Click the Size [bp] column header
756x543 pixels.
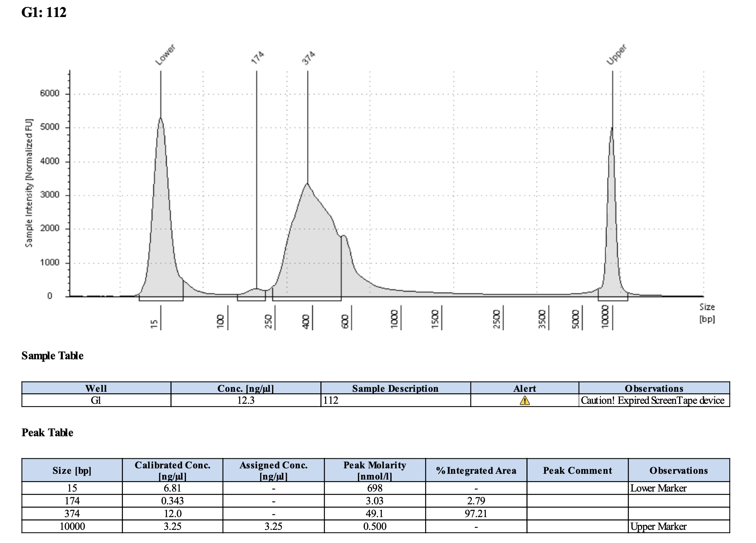[x=72, y=470]
